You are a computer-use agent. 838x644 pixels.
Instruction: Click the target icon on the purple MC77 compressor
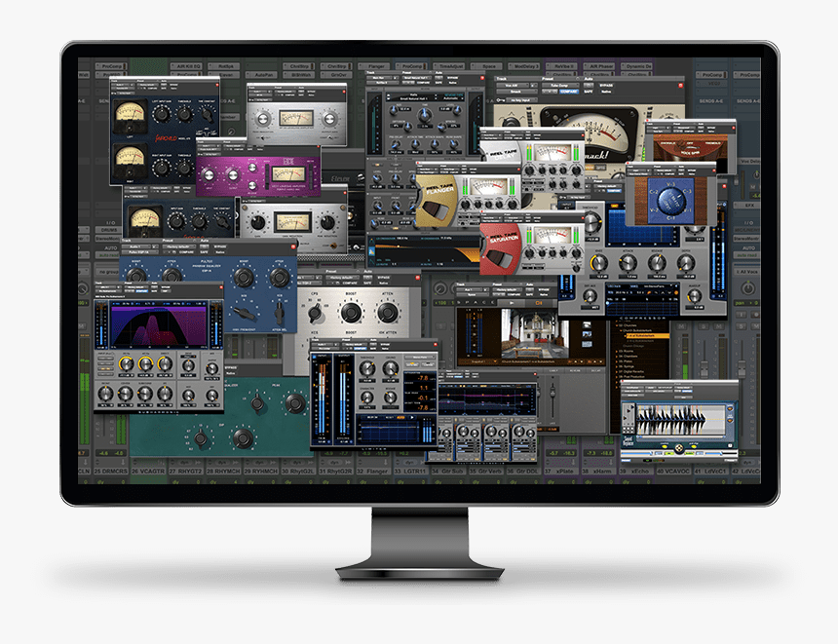click(320, 146)
